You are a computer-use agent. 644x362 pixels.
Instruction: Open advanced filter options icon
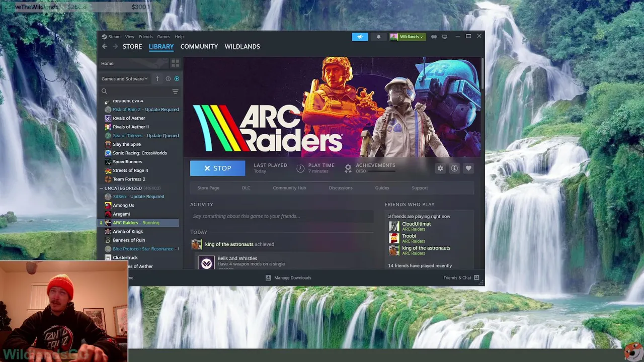coord(175,92)
